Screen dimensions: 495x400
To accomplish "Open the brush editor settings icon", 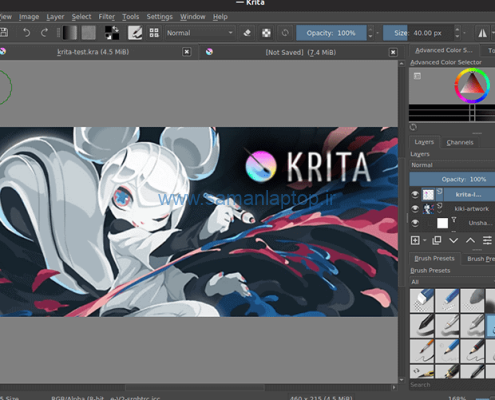I will [135, 33].
